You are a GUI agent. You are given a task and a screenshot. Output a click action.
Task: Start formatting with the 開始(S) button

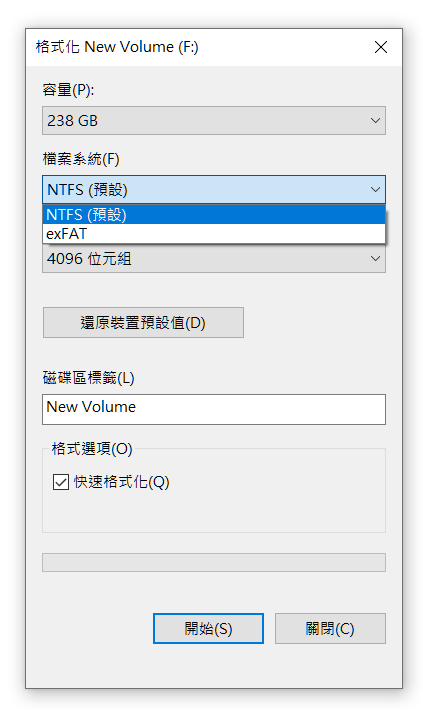click(x=208, y=628)
